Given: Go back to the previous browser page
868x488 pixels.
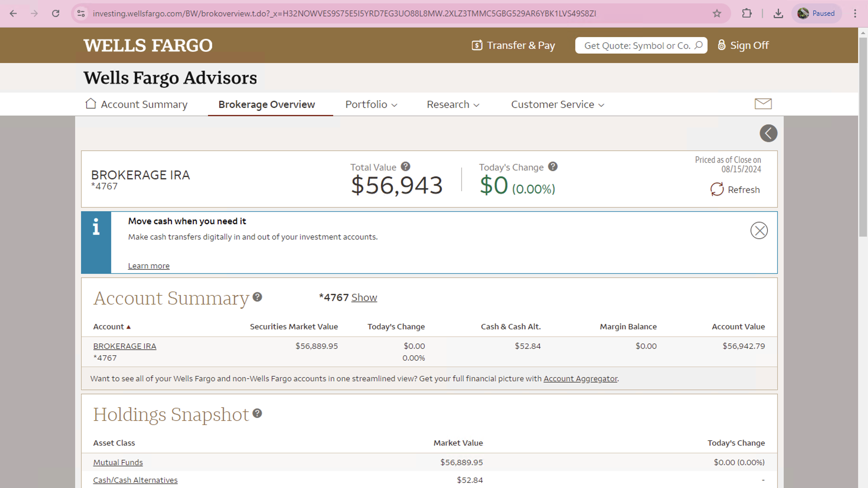Looking at the screenshot, I should (13, 14).
